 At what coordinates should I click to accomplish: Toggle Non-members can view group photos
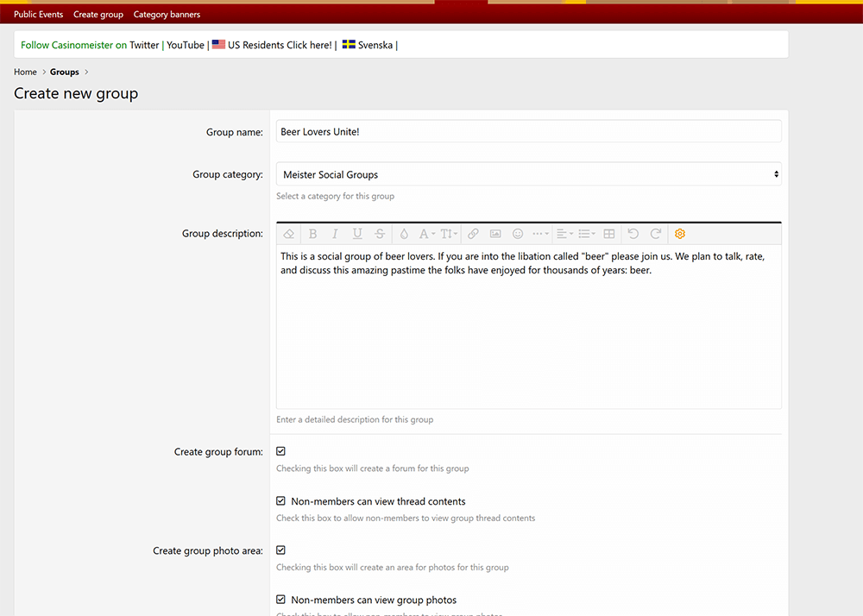coord(280,600)
